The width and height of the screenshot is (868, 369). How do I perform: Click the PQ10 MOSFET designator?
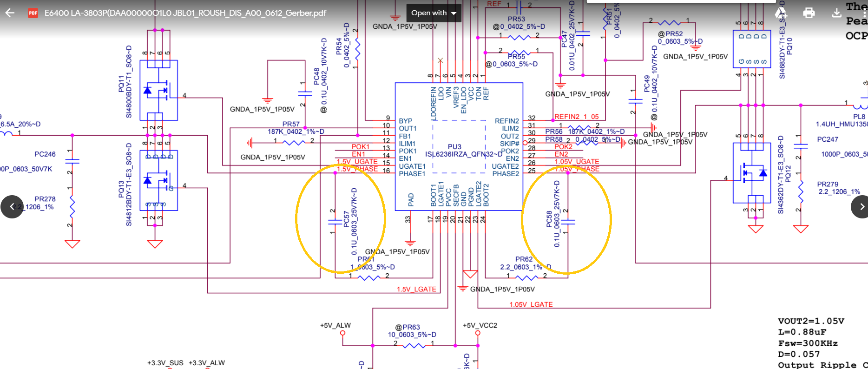789,46
